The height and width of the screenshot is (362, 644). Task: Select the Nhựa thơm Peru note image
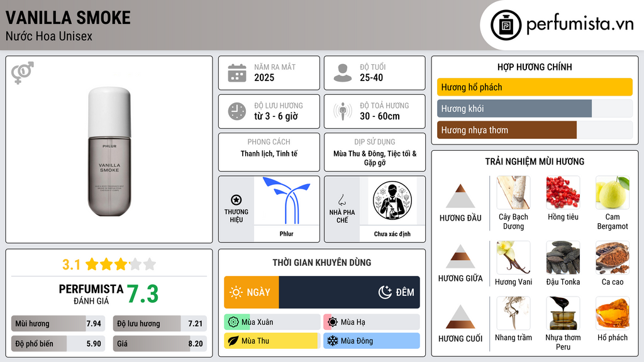[563, 313]
